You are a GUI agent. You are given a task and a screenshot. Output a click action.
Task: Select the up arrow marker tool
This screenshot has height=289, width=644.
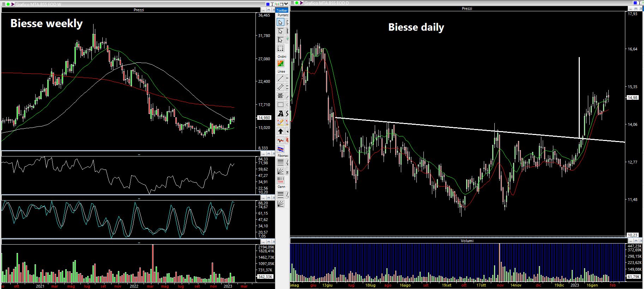[281, 131]
